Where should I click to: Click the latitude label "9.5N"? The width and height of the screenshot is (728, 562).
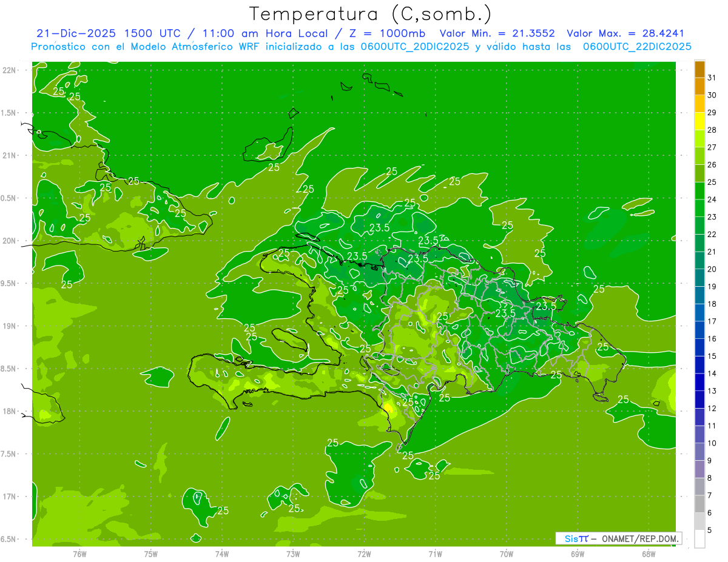tap(9, 283)
